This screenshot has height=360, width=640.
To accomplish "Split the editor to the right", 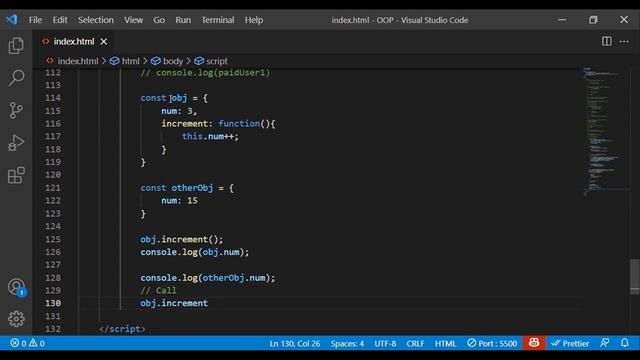I will pyautogui.click(x=607, y=41).
